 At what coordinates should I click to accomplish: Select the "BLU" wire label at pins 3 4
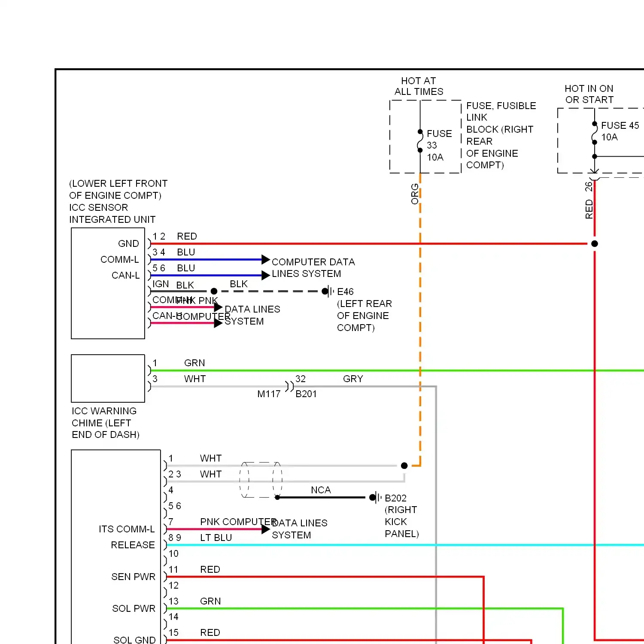point(186,252)
